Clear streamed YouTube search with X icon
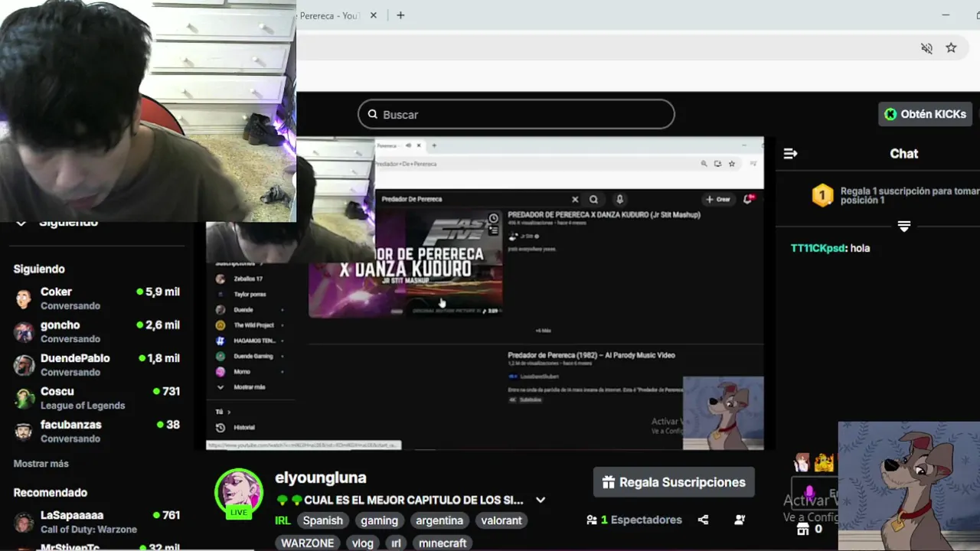Screen dimensions: 980x551 click(x=575, y=199)
